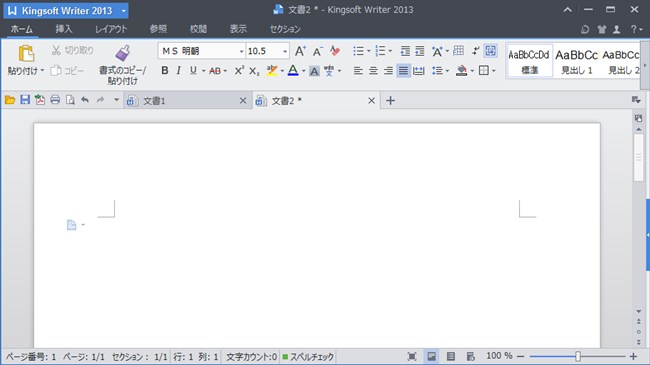Click the shirt-shaped skin icon near the top right

[602, 29]
